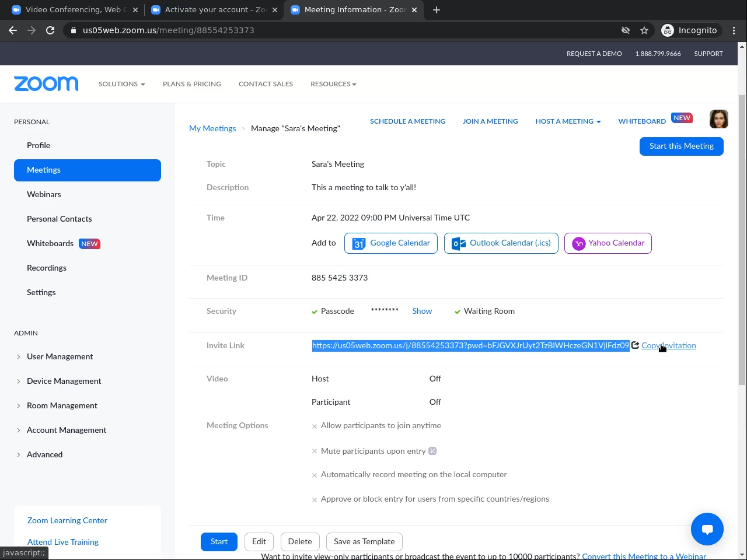Click Convert this Meeting to a Webinar
The width and height of the screenshot is (747, 560).
pyautogui.click(x=644, y=556)
